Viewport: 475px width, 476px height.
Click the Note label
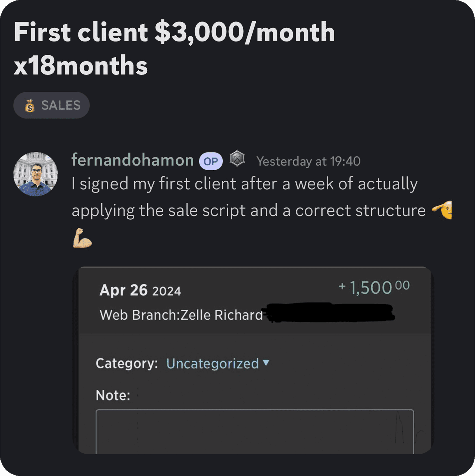113,395
